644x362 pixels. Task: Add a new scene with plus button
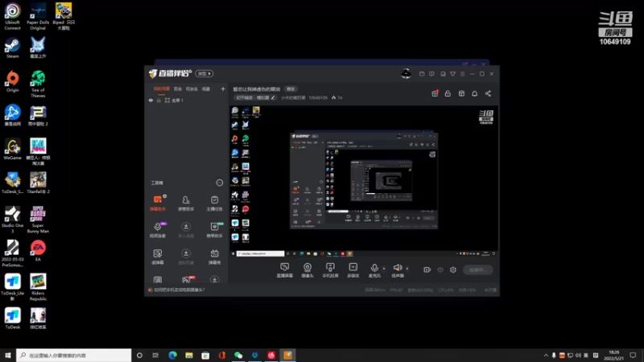223,89
